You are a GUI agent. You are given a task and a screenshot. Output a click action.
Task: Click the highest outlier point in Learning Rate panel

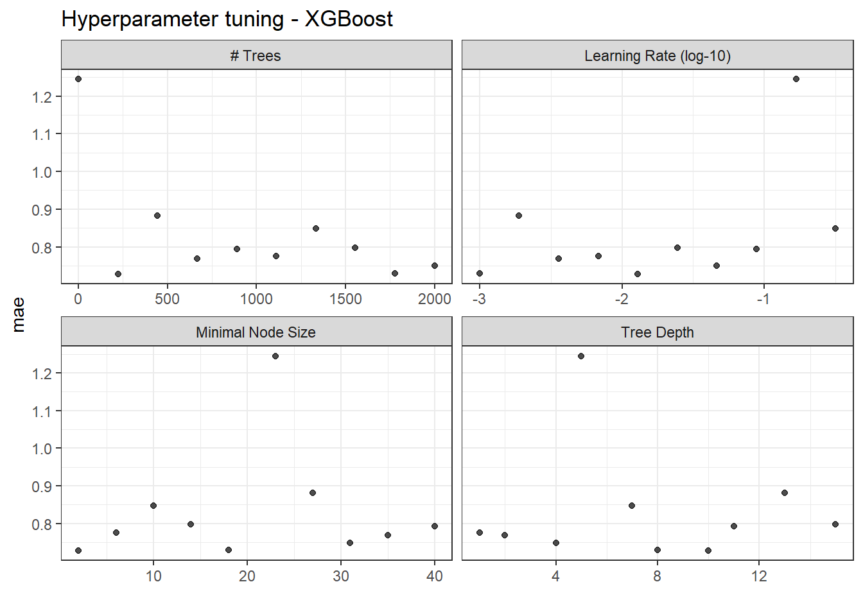796,79
